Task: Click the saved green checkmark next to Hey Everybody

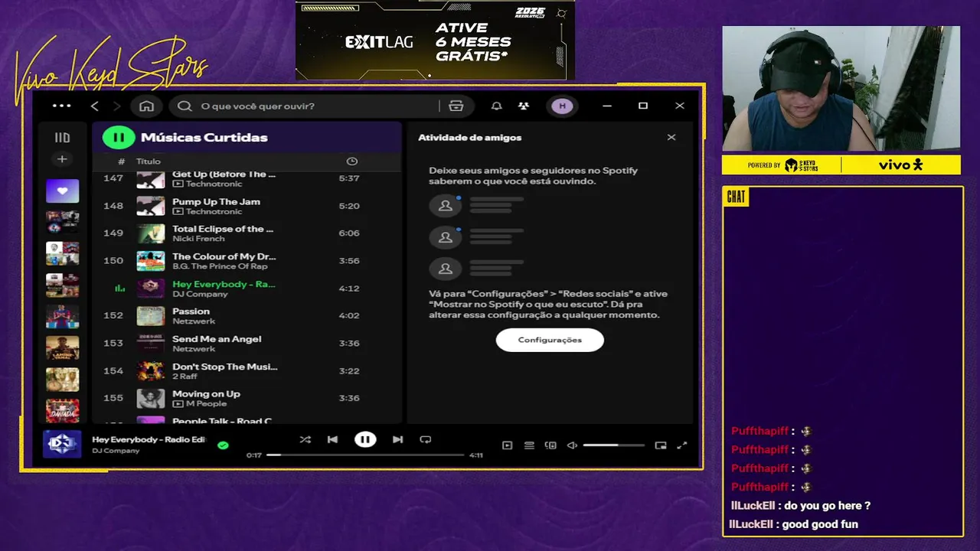Action: click(223, 445)
